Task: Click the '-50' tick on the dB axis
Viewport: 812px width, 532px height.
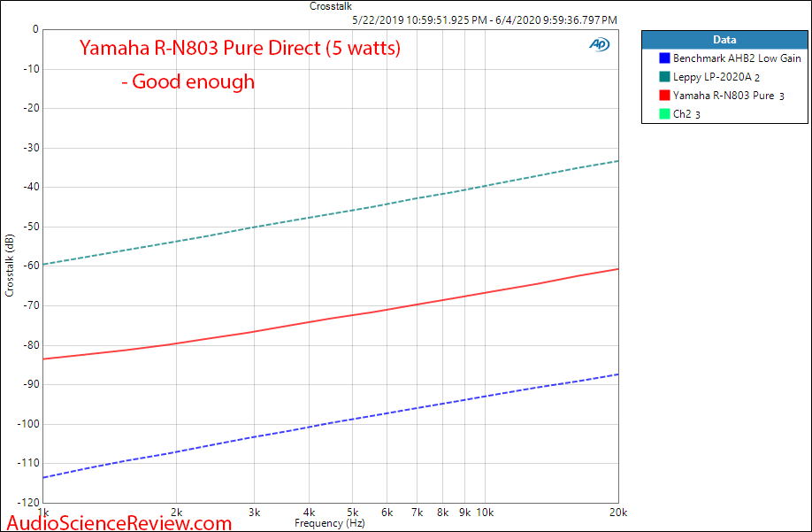Action: click(32, 227)
